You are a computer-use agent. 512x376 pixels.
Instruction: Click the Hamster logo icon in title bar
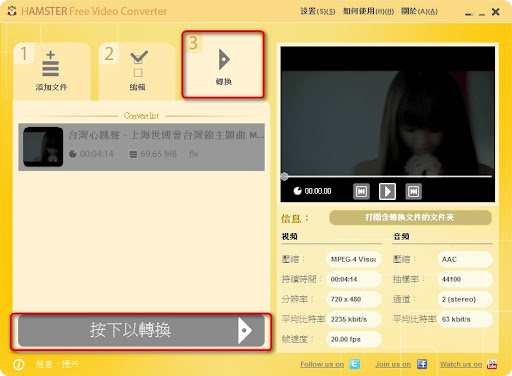(x=12, y=11)
